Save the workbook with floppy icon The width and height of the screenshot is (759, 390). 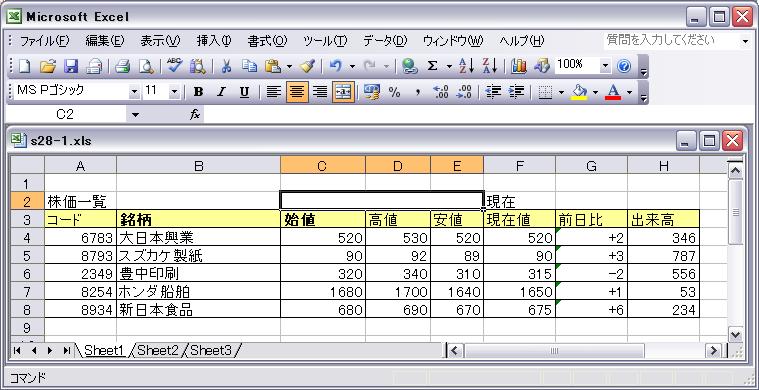click(x=71, y=66)
